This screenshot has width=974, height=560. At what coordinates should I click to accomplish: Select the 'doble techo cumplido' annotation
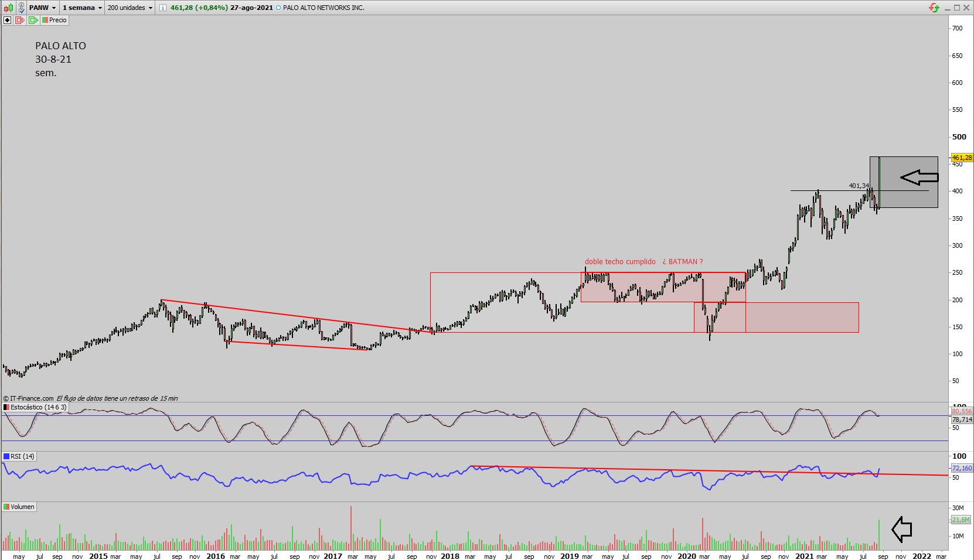click(x=620, y=262)
